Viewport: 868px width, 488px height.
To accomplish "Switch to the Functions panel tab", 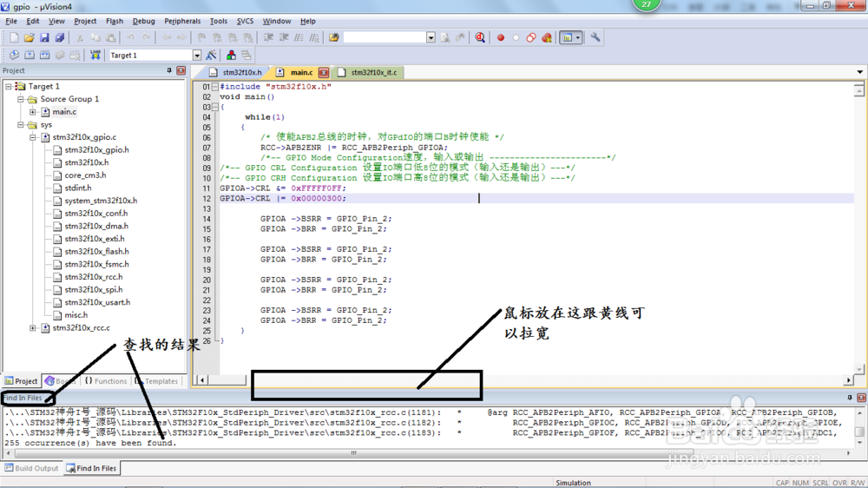I will pos(106,381).
